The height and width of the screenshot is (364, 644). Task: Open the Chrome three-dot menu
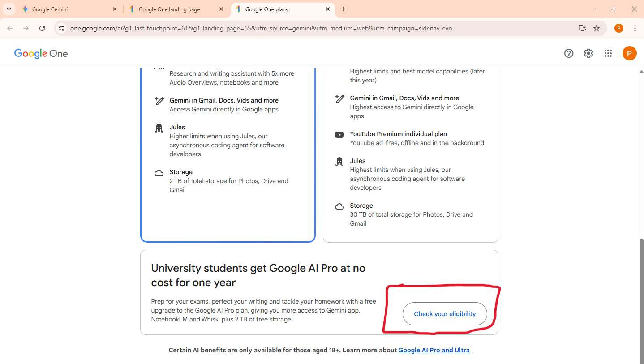[635, 28]
